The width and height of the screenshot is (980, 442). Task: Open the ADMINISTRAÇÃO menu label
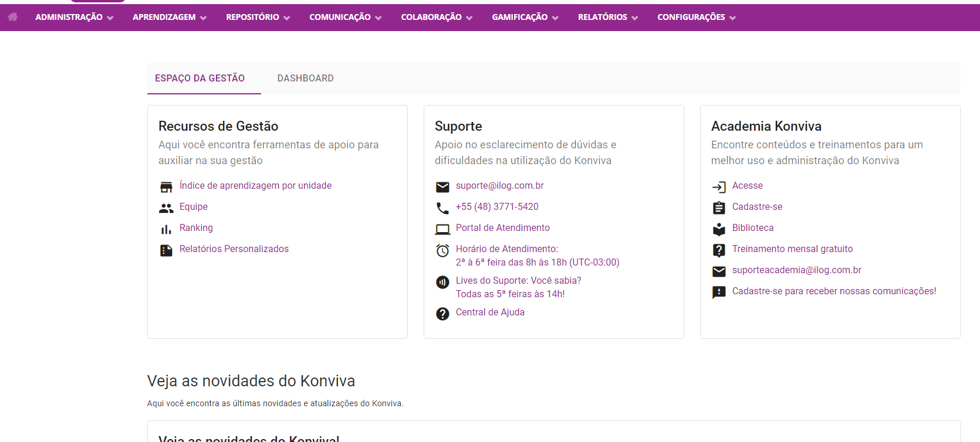[69, 17]
